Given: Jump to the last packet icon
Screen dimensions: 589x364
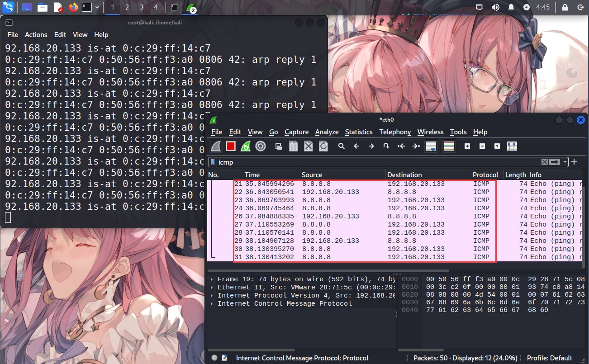Looking at the screenshot, I should [x=416, y=146].
